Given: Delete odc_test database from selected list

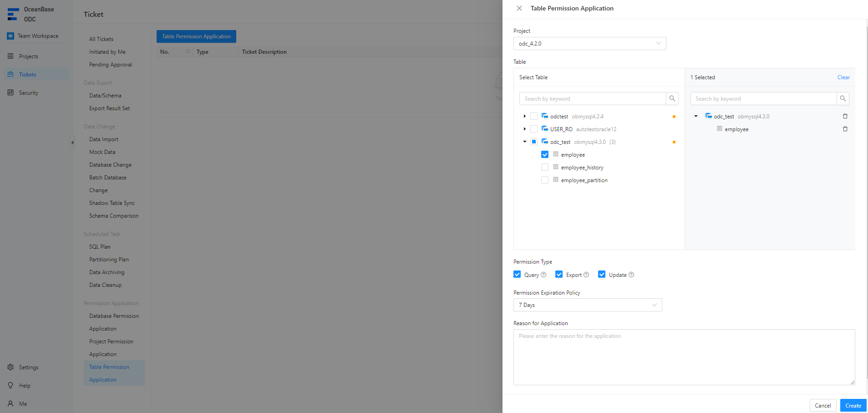Looking at the screenshot, I should pos(845,117).
